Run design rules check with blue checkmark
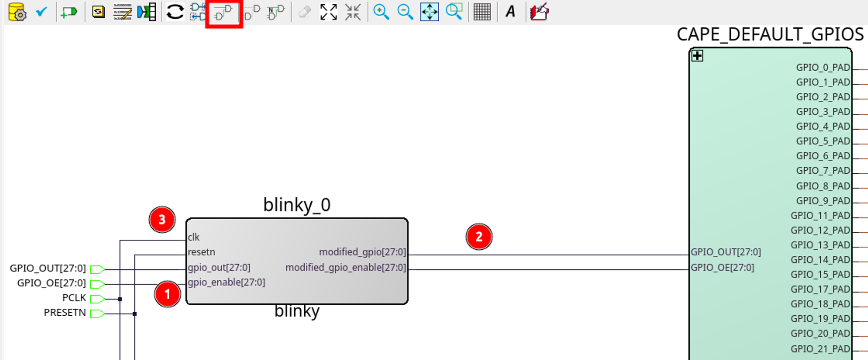Screen dimensions: 868x360 tap(41, 12)
